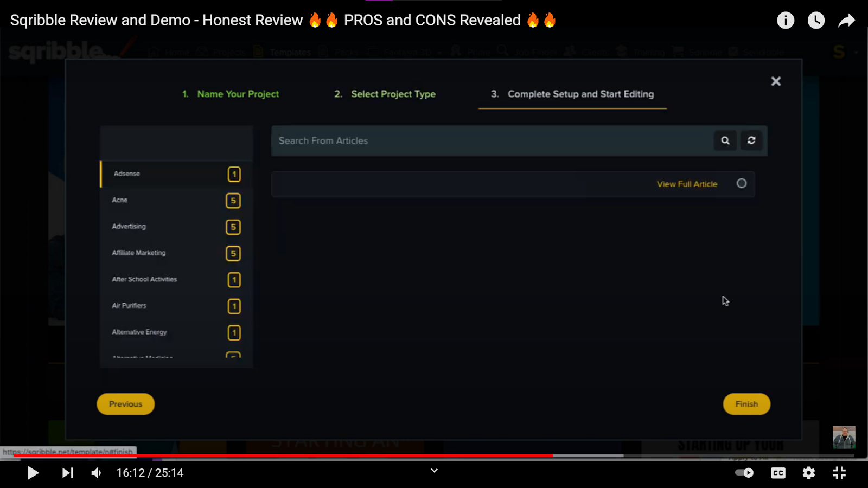Exit fullscreen mode
This screenshot has width=868, height=488.
[x=839, y=473]
